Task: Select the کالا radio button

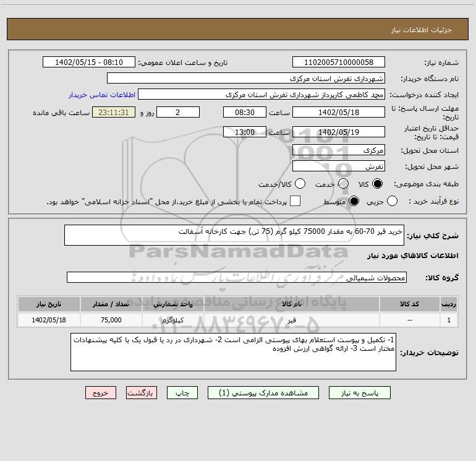Action: (377, 184)
